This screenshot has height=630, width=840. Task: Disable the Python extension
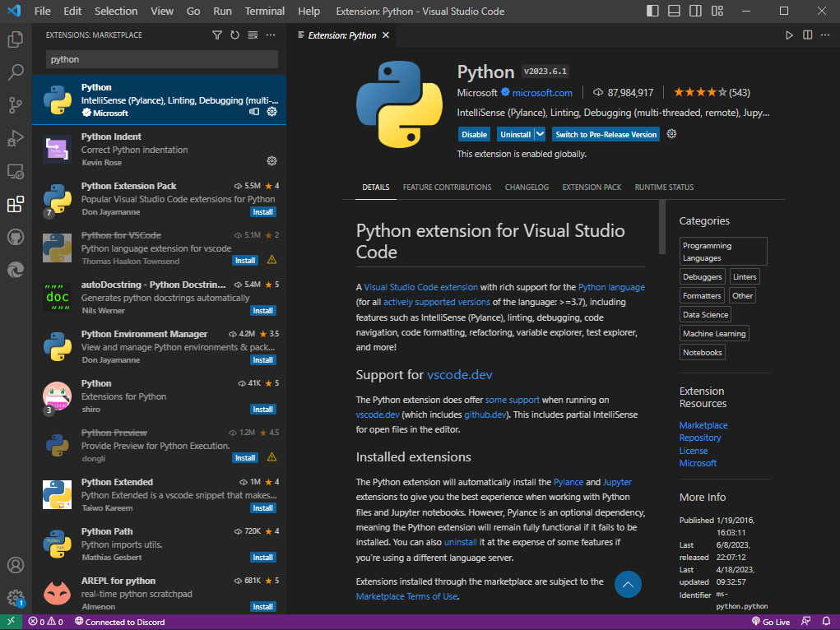(x=474, y=134)
